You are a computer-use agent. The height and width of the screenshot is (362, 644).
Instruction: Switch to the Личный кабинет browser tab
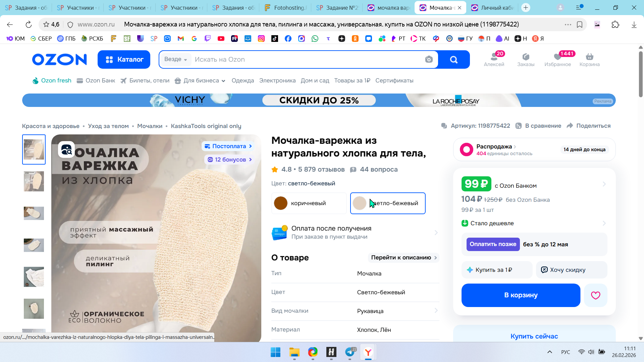tap(493, 7)
